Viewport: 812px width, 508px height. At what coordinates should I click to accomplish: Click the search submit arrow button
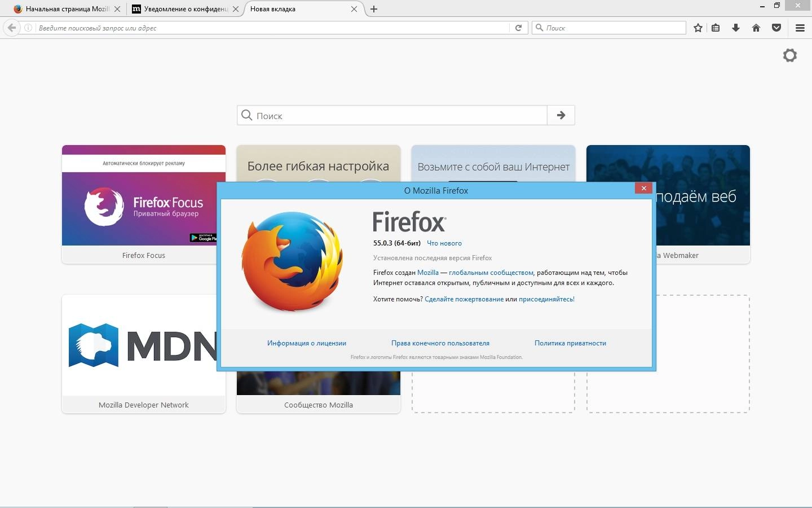(x=561, y=115)
